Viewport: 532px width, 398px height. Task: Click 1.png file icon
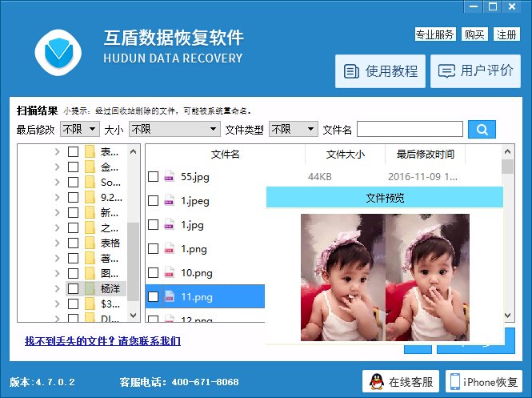coord(170,249)
